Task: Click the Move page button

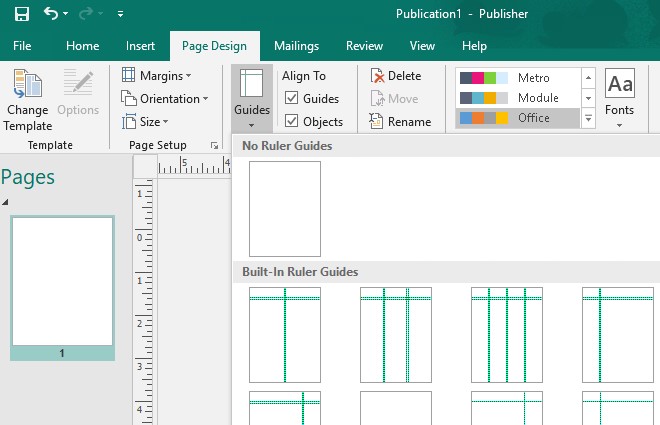Action: (394, 98)
